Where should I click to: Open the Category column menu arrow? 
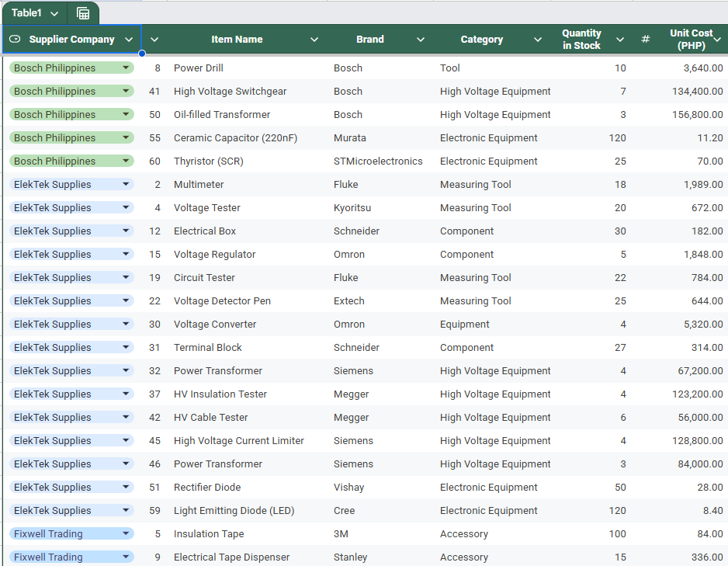[538, 40]
